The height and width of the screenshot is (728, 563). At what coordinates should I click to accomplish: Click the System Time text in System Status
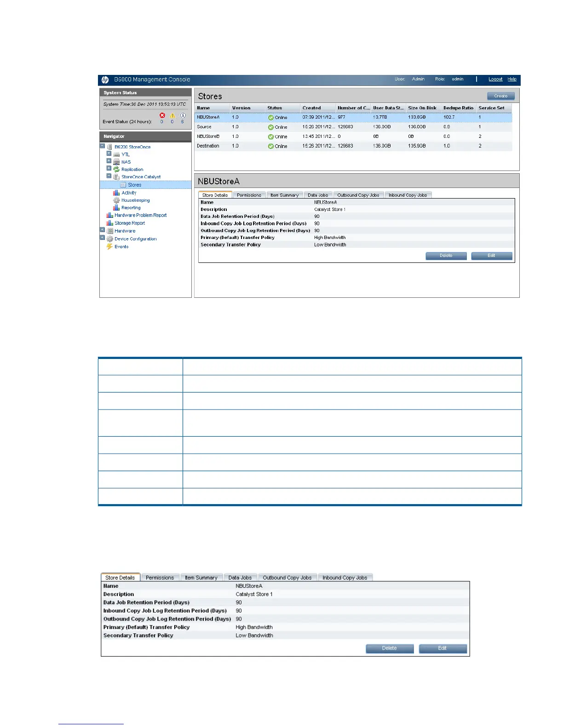tap(144, 104)
